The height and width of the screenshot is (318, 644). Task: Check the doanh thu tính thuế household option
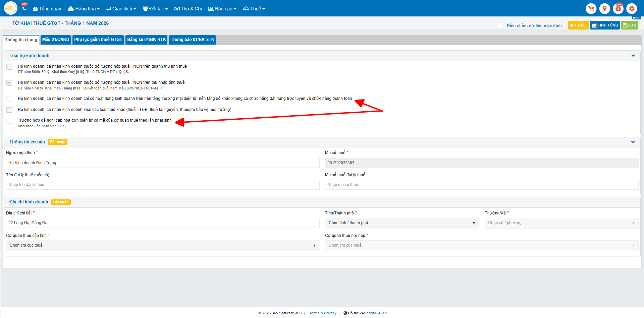[9, 67]
